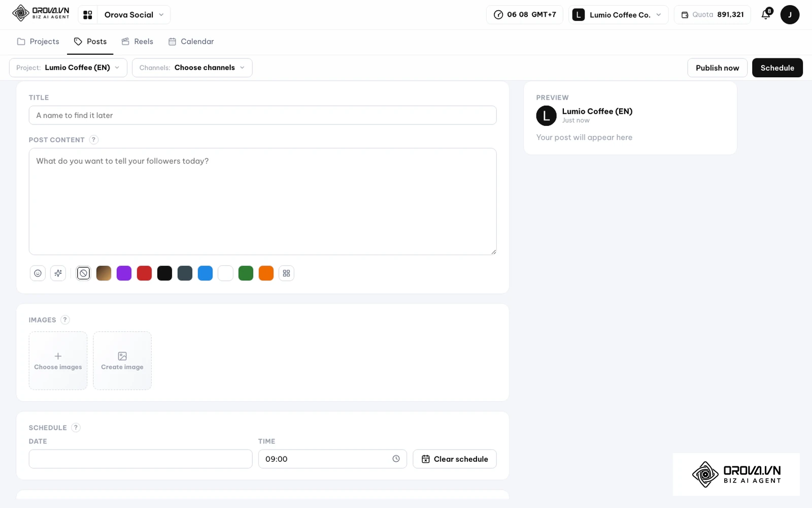This screenshot has width=812, height=508.
Task: Click the clock timezone indicator 06 08 GMT+7
Action: pos(525,15)
